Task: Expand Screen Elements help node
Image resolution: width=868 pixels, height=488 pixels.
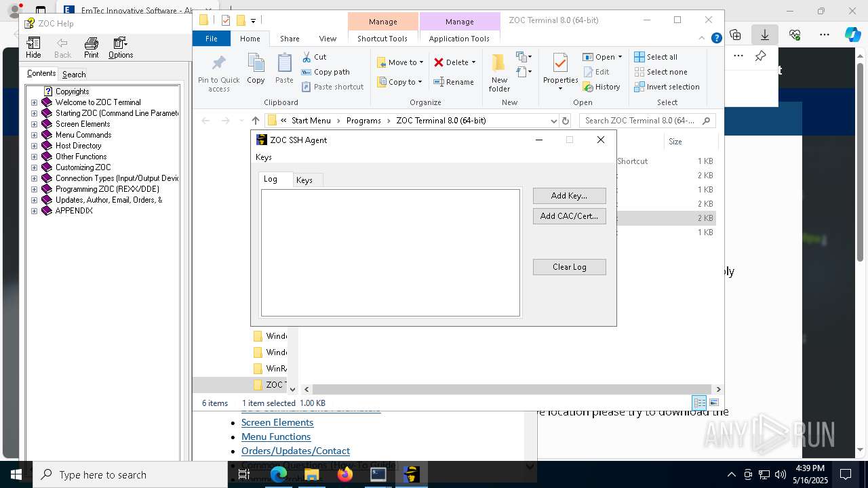Action: click(x=34, y=124)
